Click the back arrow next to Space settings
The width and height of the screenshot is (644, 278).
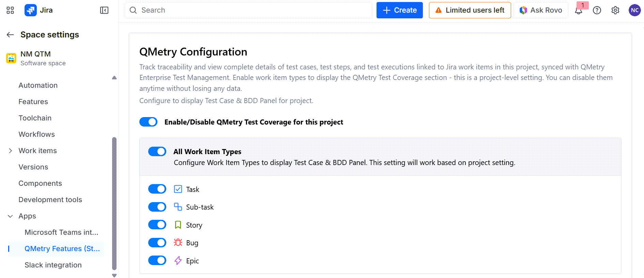(x=10, y=35)
